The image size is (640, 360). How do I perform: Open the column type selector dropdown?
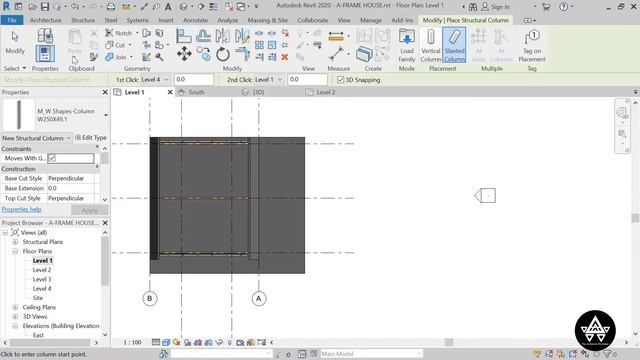[x=106, y=115]
